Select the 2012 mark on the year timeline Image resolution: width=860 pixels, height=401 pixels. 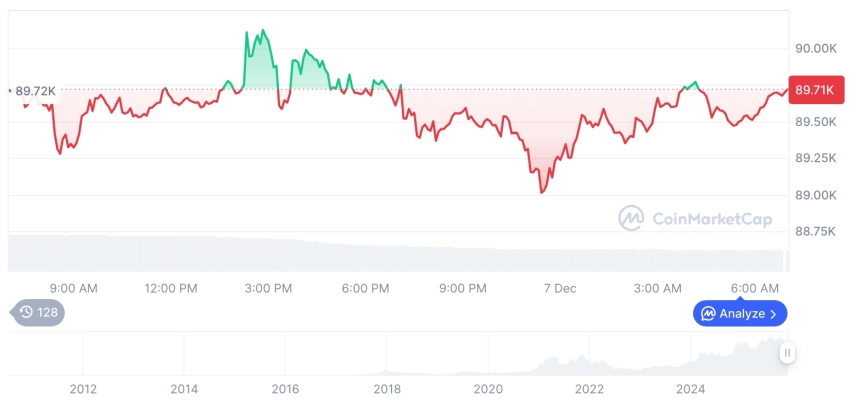(x=83, y=389)
